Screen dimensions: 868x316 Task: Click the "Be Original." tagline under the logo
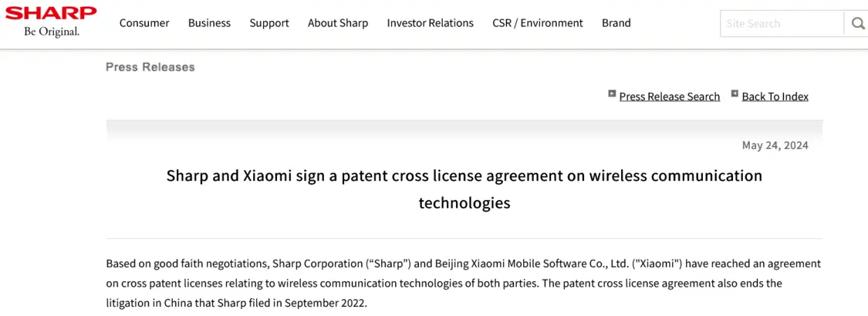click(52, 32)
